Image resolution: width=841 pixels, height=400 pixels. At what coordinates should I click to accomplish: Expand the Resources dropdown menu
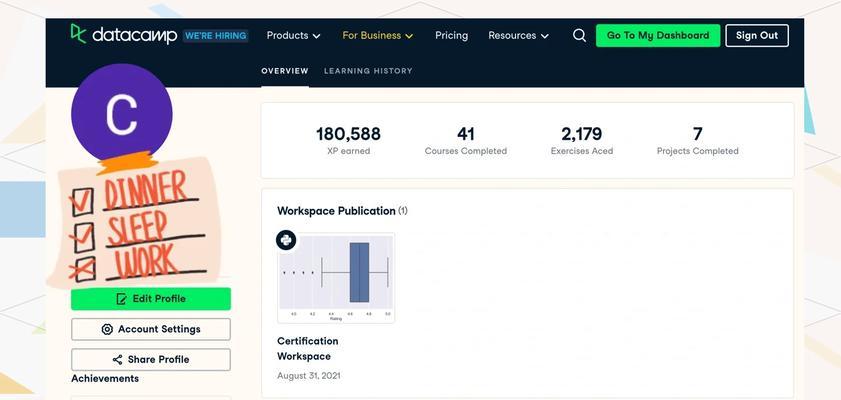pos(518,35)
